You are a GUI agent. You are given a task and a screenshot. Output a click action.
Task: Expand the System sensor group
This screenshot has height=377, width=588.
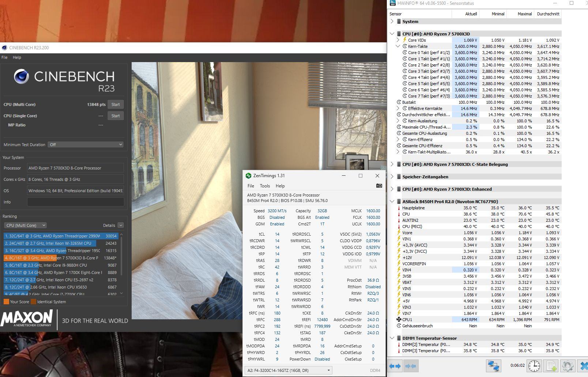pos(392,22)
